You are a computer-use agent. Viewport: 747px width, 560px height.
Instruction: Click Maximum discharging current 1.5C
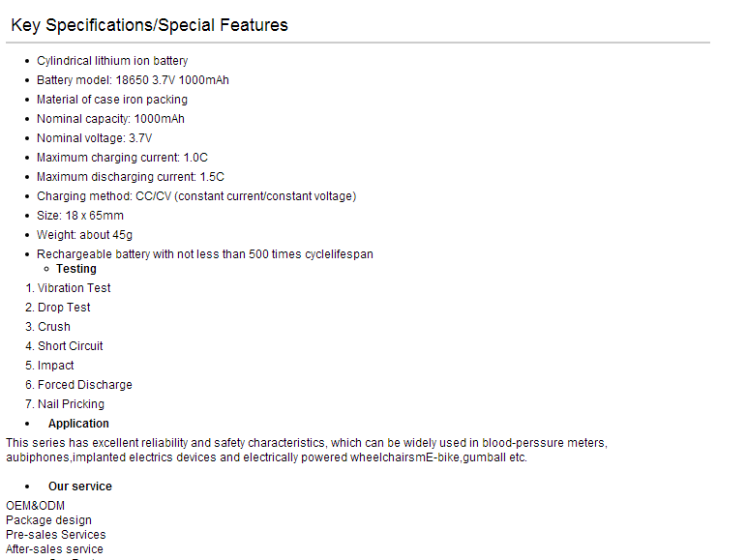pyautogui.click(x=131, y=177)
